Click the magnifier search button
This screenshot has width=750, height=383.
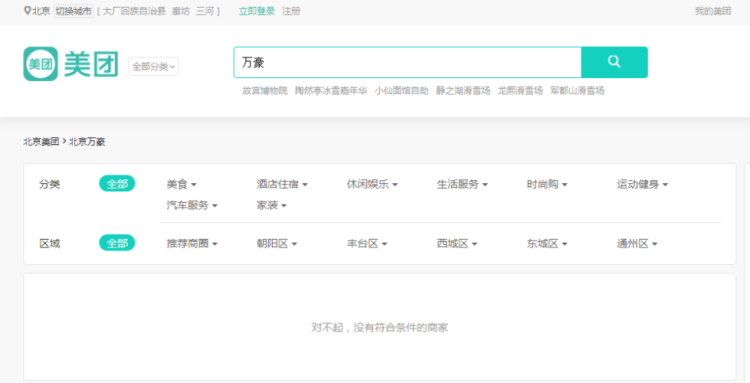click(x=614, y=62)
